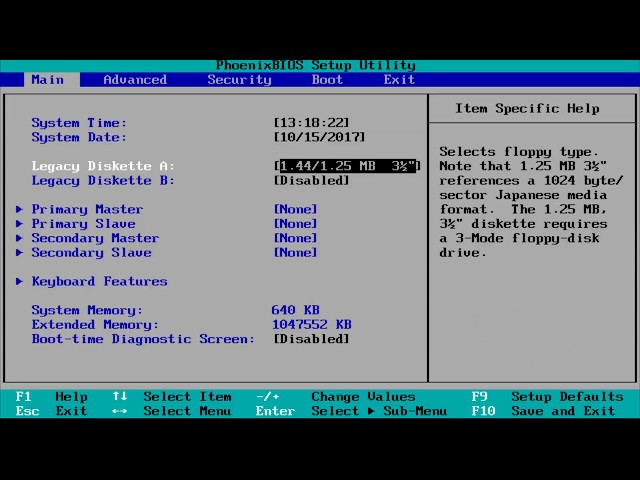Click the 640 KB memory value
The height and width of the screenshot is (480, 640).
tap(296, 310)
